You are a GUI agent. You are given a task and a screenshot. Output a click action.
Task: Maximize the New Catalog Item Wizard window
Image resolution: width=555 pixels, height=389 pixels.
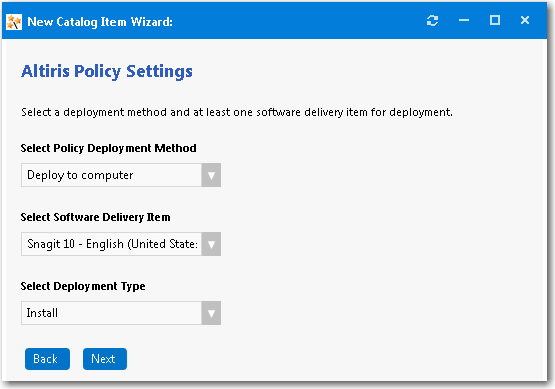click(495, 20)
